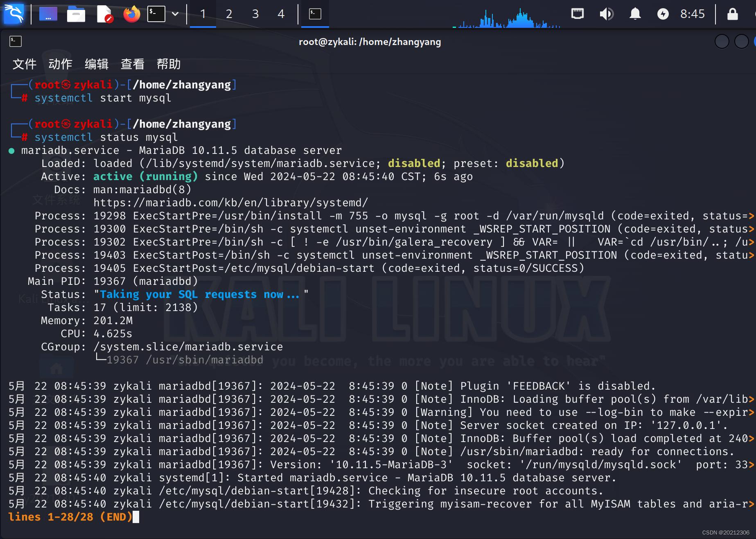
Task: Click the 'Tasks: 17 (limit: 2138)' line
Action: tap(123, 307)
